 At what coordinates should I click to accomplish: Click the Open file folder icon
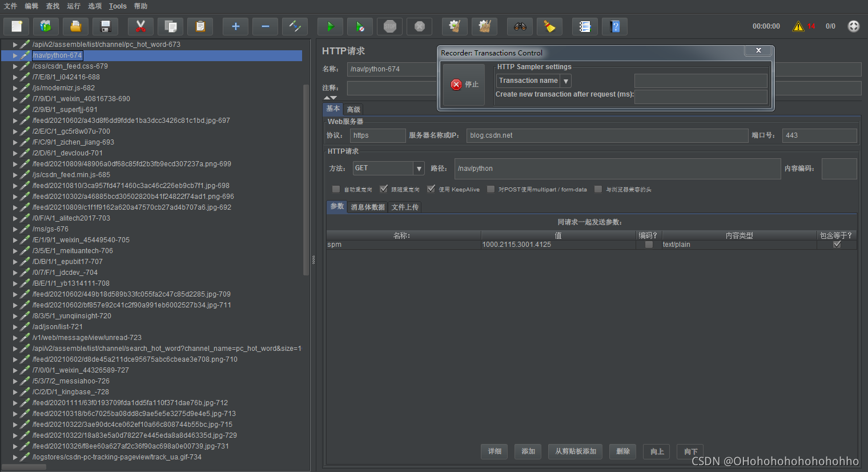[x=76, y=26]
